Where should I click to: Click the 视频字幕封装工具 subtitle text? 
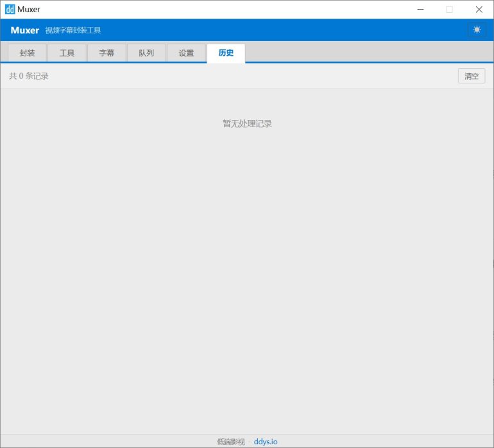(x=72, y=30)
